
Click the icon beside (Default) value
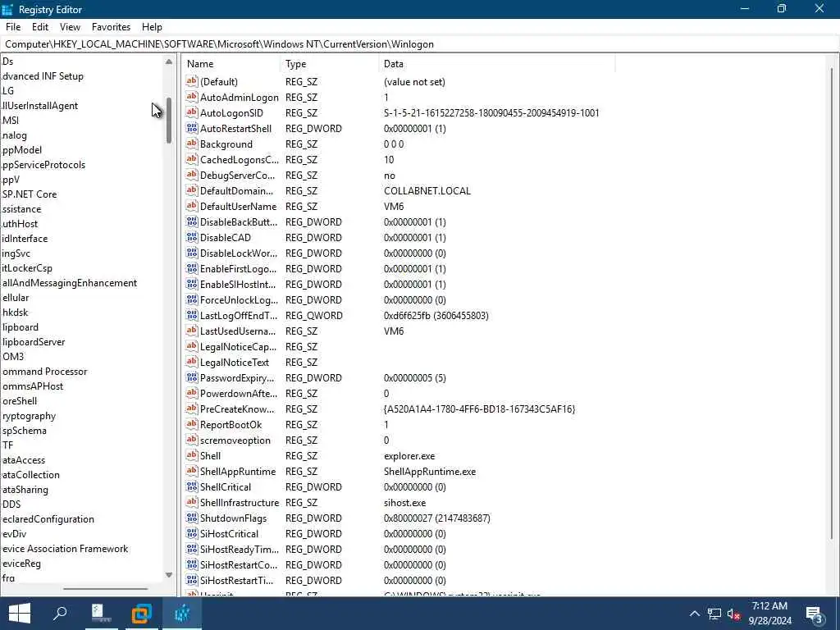point(191,81)
